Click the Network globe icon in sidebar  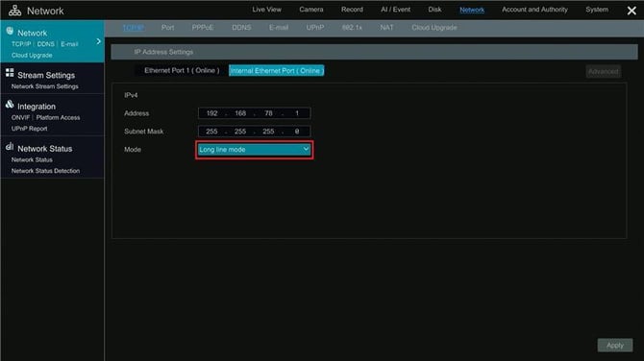[10, 31]
